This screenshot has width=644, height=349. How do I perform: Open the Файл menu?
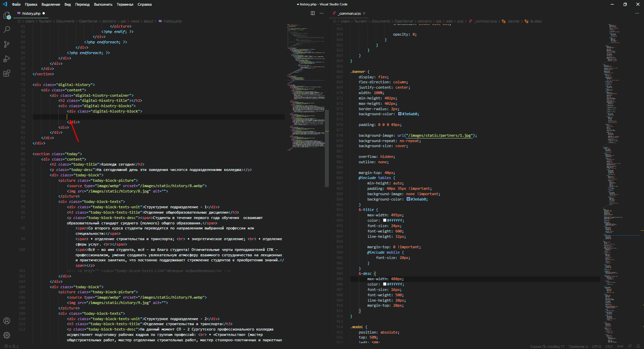tap(16, 4)
